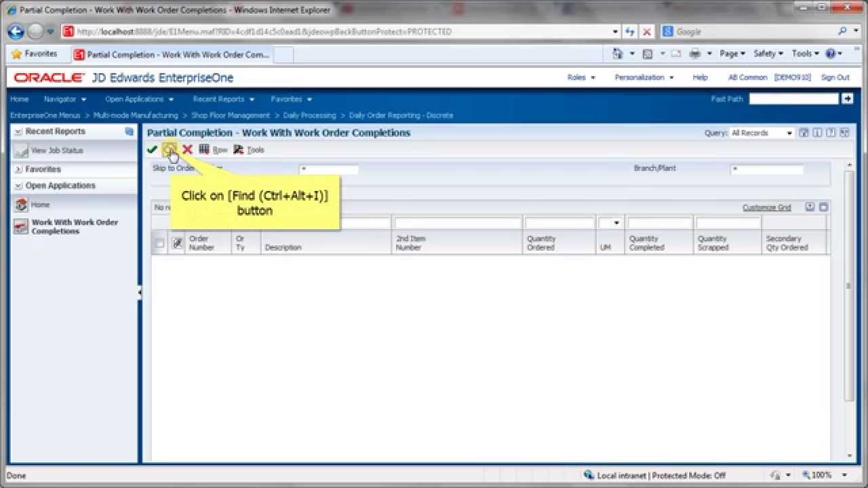This screenshot has width=868, height=488.
Task: Open the IE Page menu
Action: (x=732, y=54)
